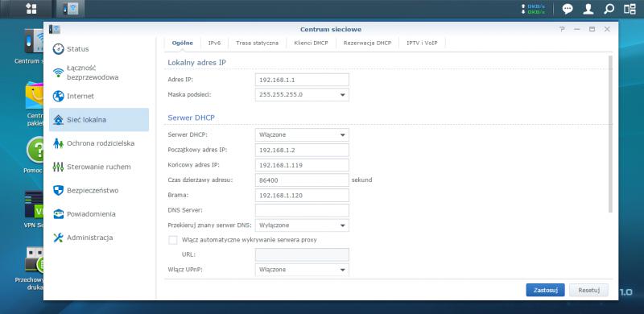Click the Powiadomienia sidebar label

tap(91, 214)
